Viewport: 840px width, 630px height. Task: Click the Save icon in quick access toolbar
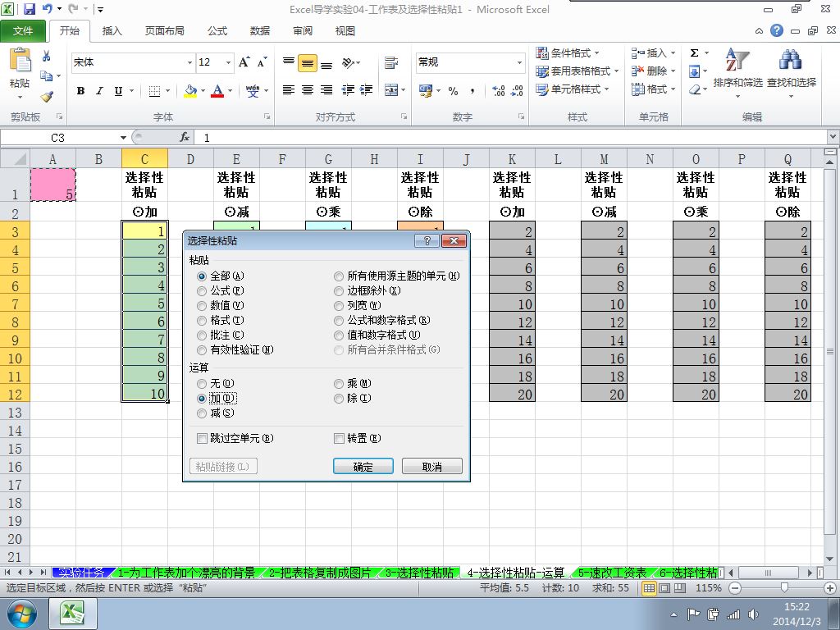click(x=29, y=9)
